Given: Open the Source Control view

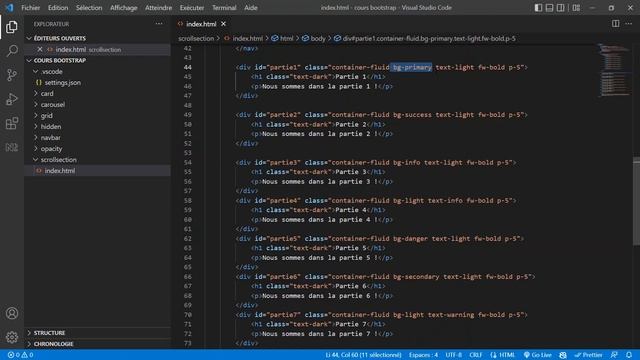Looking at the screenshot, I should [12, 75].
